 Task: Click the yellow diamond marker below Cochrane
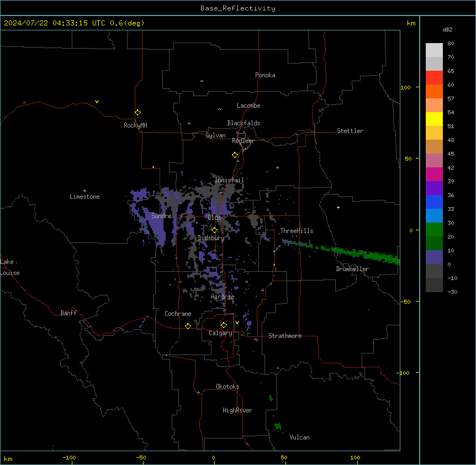pyautogui.click(x=188, y=326)
